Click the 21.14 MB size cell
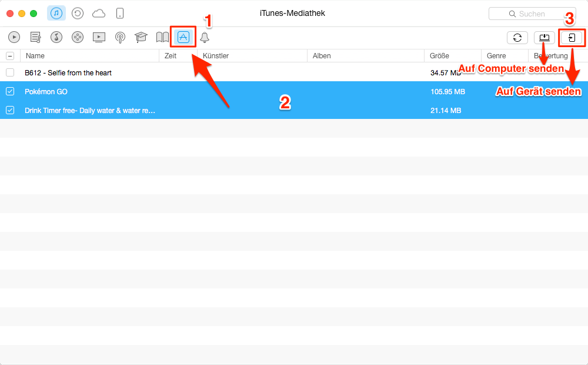This screenshot has height=365, width=588. coord(446,111)
